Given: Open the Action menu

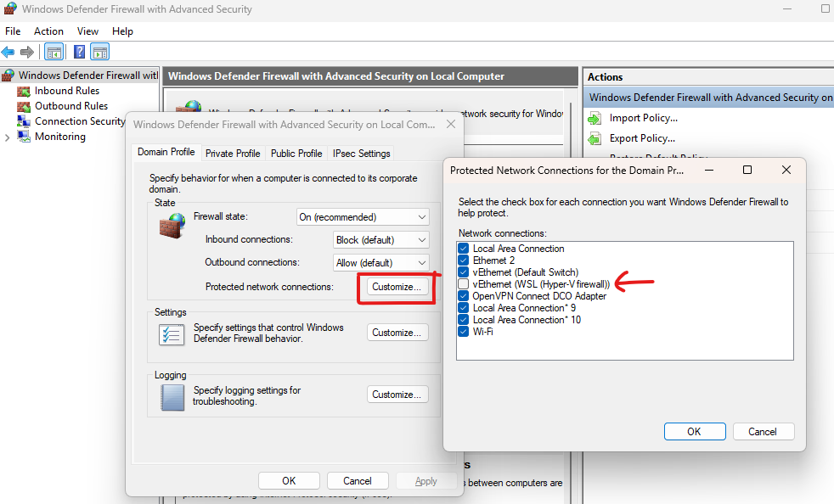Looking at the screenshot, I should 48,31.
